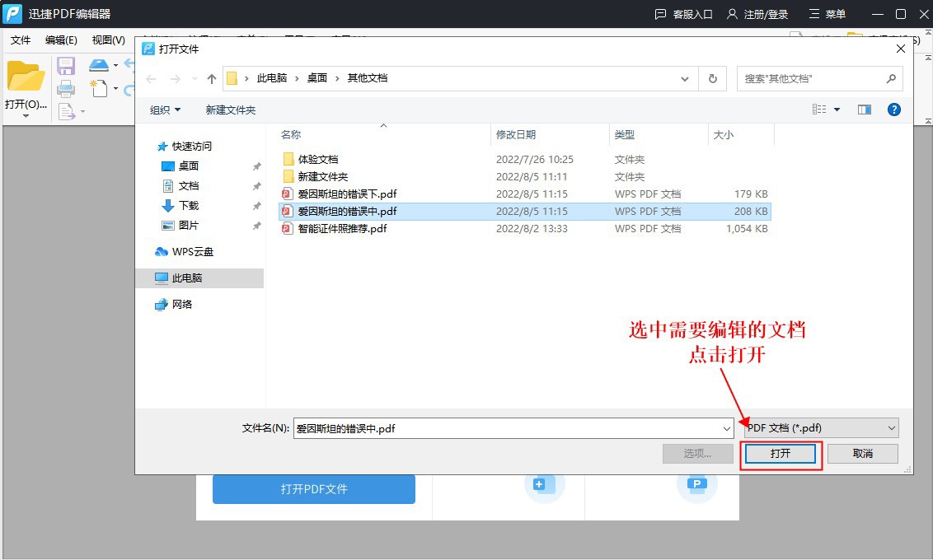Click the New document icon
The image size is (933, 560).
(x=99, y=88)
